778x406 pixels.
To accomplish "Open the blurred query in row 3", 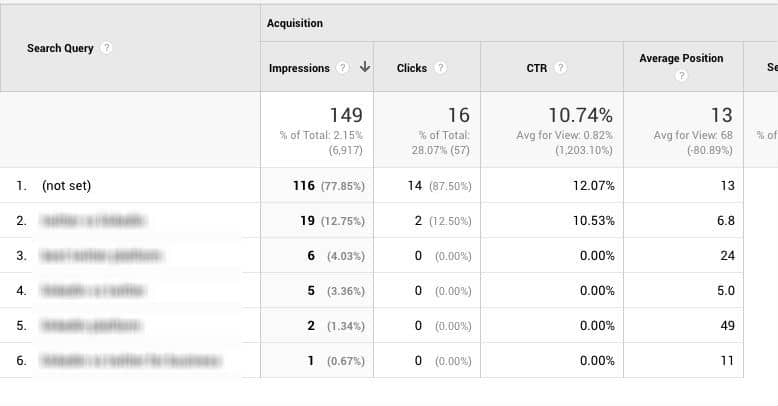I will coord(101,256).
